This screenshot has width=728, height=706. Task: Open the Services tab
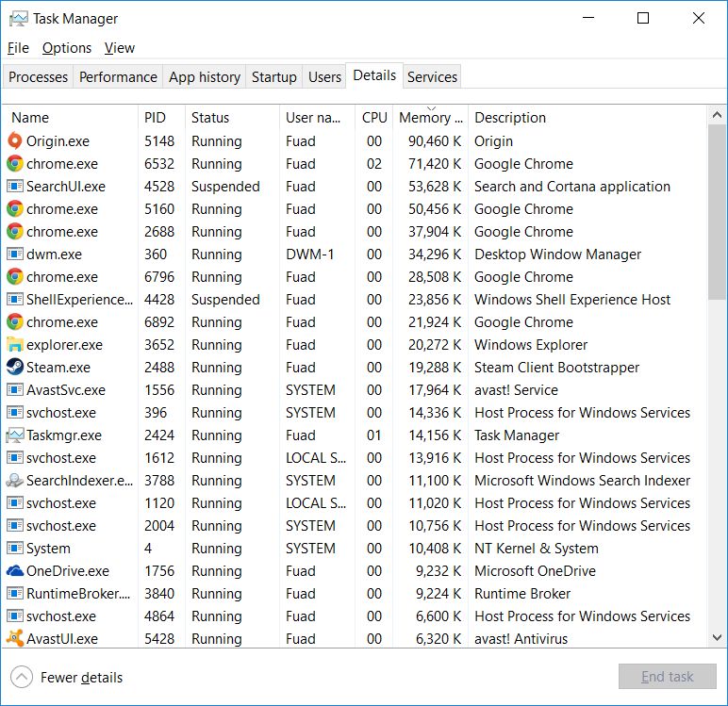pyautogui.click(x=432, y=77)
